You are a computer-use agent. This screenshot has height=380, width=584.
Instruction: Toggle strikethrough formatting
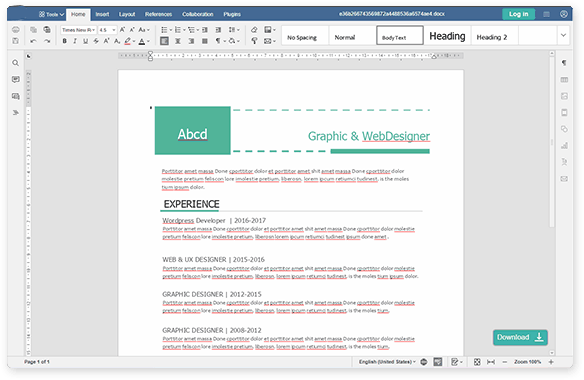96,41
